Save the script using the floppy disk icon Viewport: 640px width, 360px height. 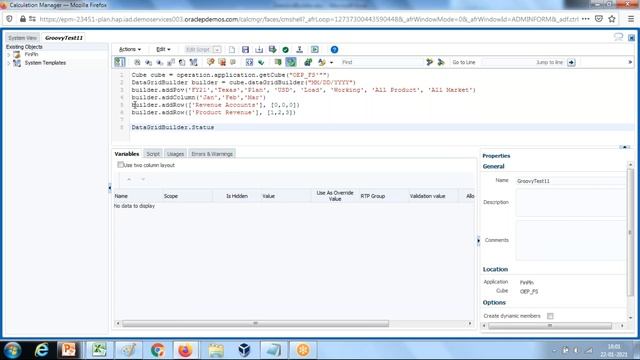tap(245, 49)
